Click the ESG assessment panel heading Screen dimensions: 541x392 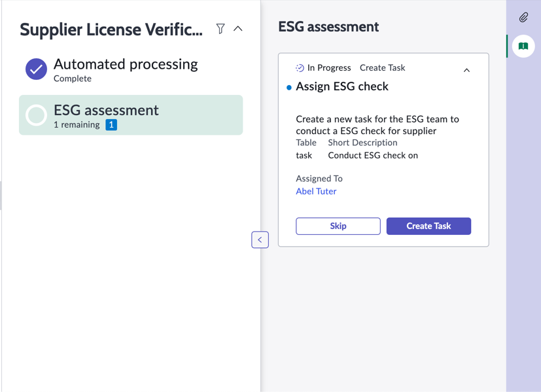click(328, 27)
